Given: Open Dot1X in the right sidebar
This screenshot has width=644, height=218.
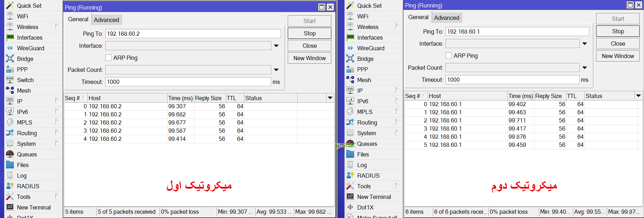Looking at the screenshot, I should point(365,207).
